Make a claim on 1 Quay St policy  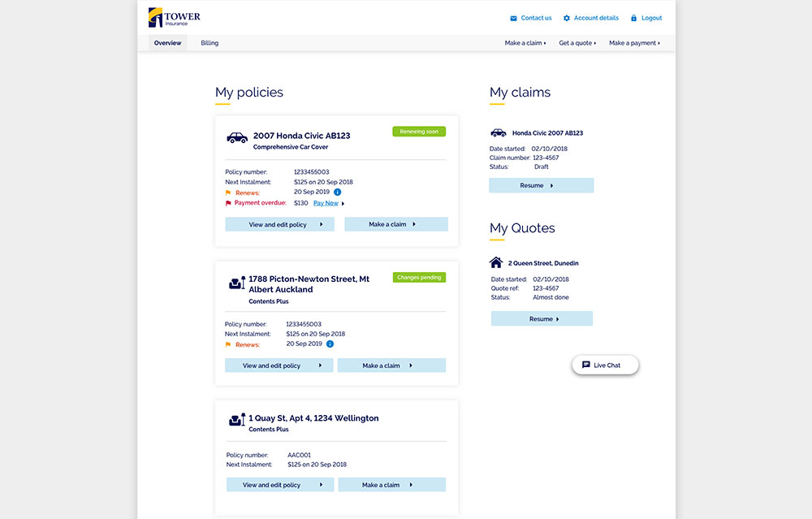[x=391, y=485]
